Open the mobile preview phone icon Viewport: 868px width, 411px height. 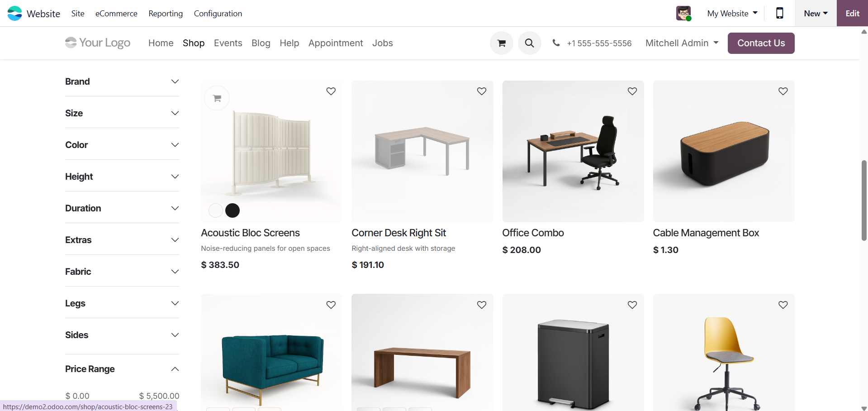tap(780, 13)
